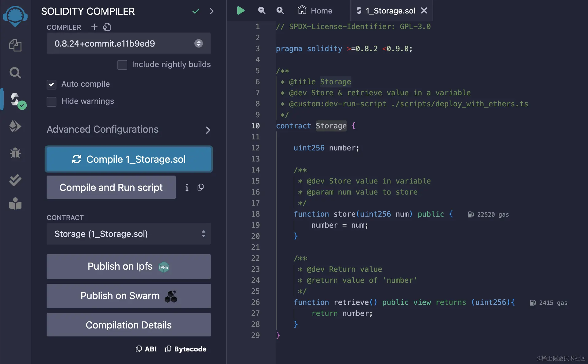
Task: Enable the Hide warnings checkbox
Action: [52, 101]
